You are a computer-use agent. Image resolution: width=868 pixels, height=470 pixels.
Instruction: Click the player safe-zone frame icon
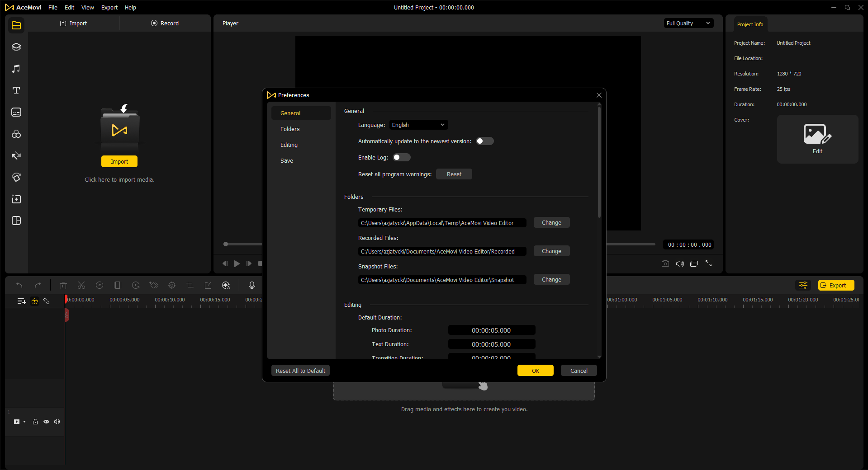click(694, 263)
